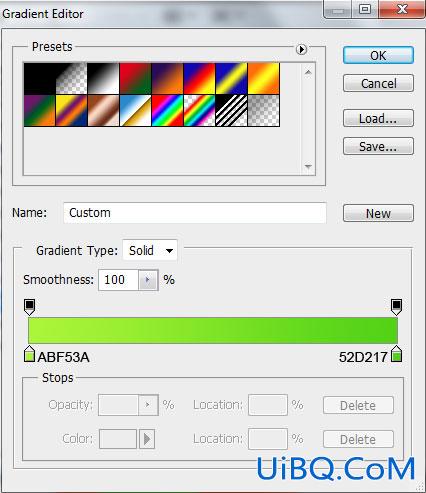Screen dimensions: 426x493
Task: Select the Transparent Rainbow gradient preset
Action: coord(199,111)
